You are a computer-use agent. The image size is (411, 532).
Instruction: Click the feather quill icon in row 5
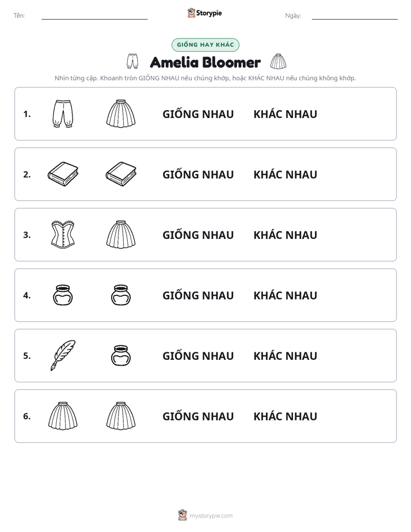[63, 355]
